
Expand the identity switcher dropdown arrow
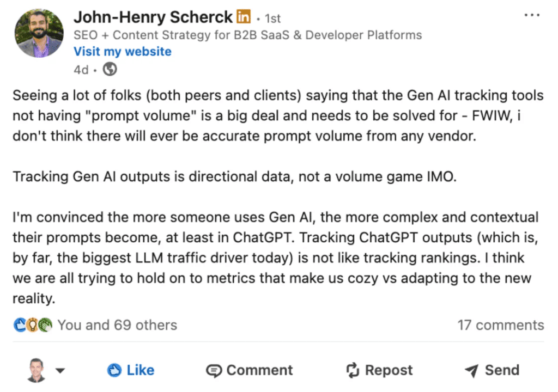(x=60, y=371)
